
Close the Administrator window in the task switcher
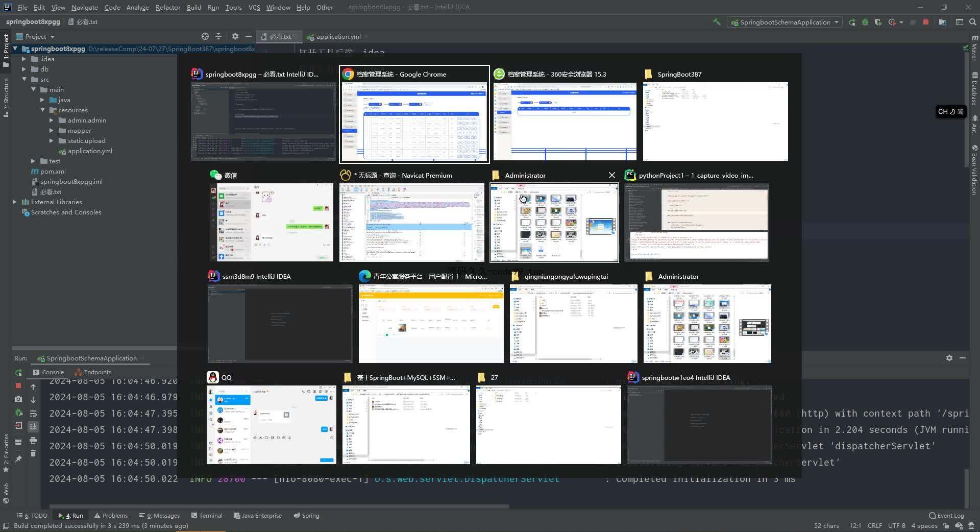[x=612, y=175]
